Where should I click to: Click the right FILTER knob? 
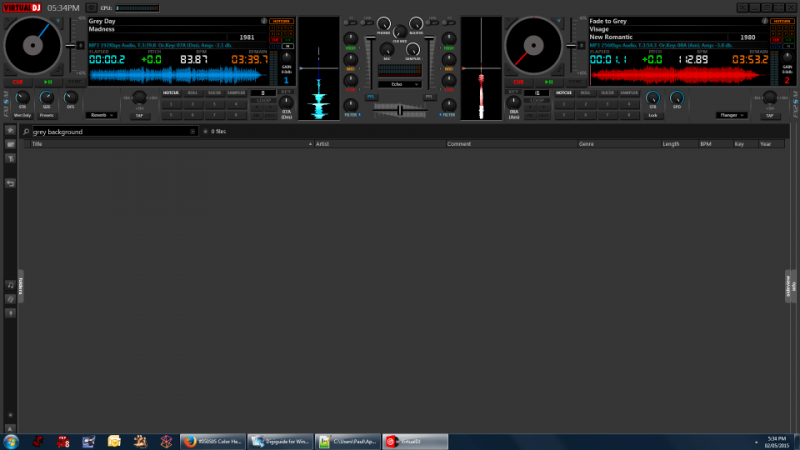coord(449,105)
